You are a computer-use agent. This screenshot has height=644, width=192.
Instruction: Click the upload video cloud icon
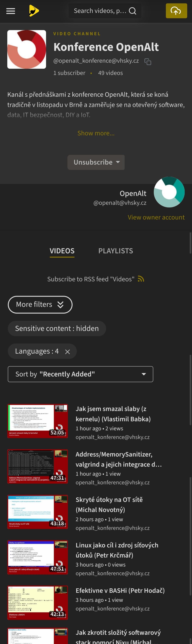pos(176,11)
